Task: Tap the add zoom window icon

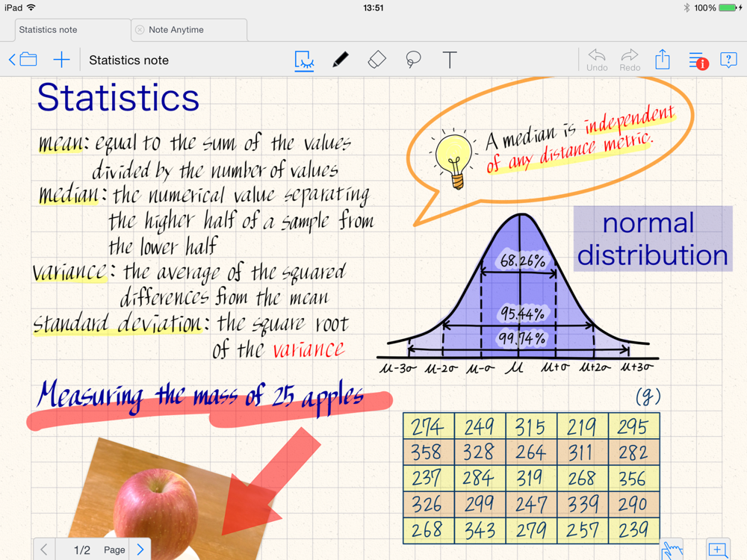Action: coord(717,550)
